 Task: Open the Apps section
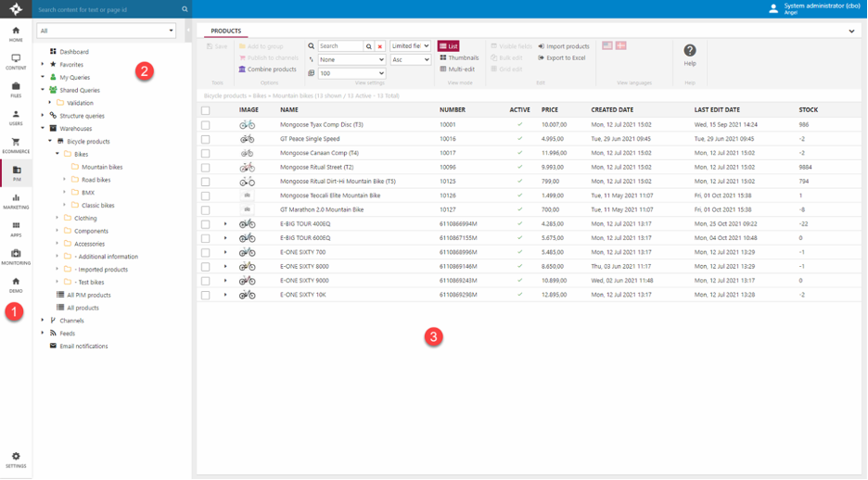[16, 229]
